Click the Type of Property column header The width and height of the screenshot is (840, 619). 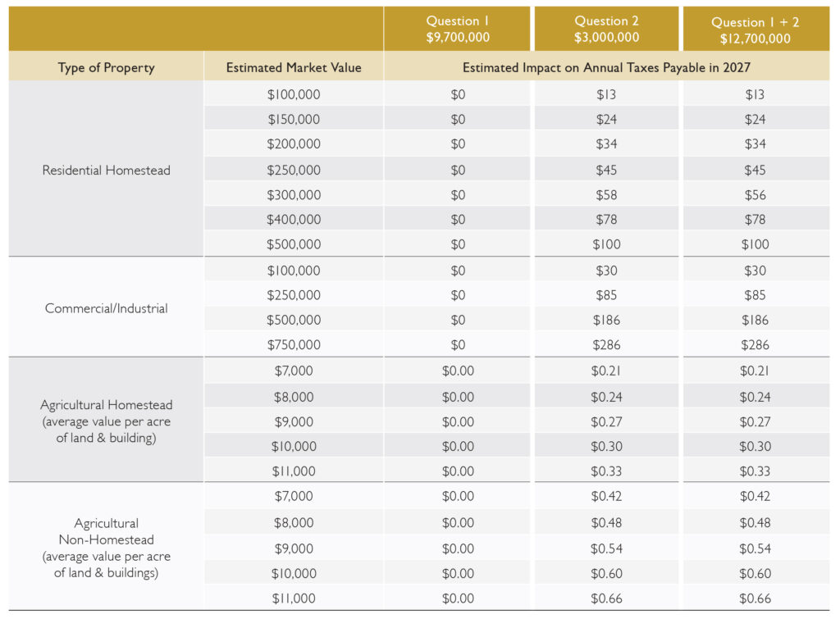(106, 67)
